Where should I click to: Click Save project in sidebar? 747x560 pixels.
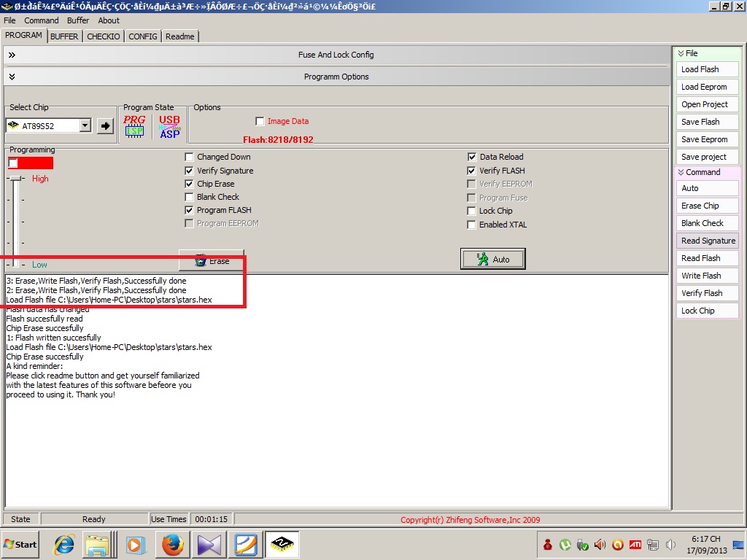(x=707, y=157)
